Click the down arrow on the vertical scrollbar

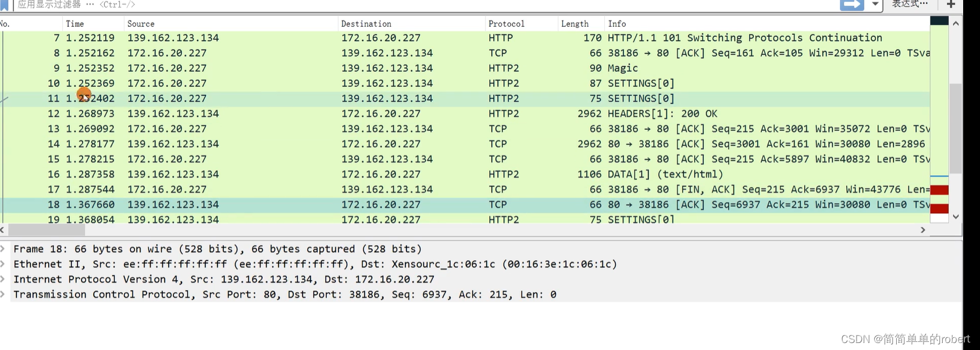pos(956,216)
